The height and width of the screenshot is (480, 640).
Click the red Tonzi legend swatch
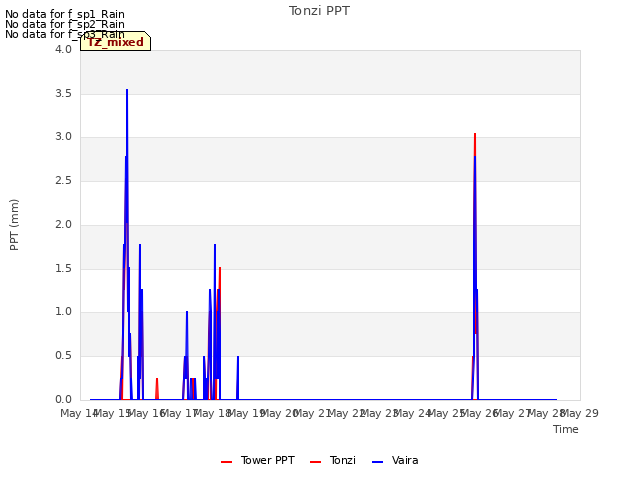click(316, 462)
